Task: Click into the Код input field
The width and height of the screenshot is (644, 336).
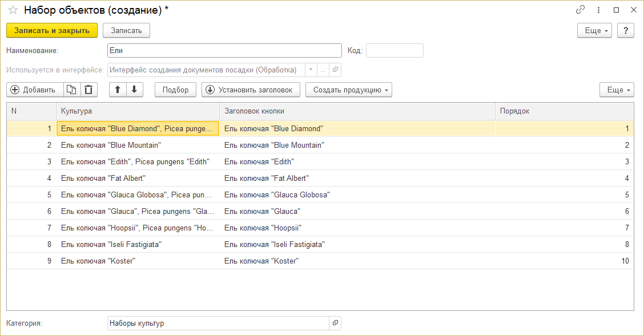Action: [395, 50]
